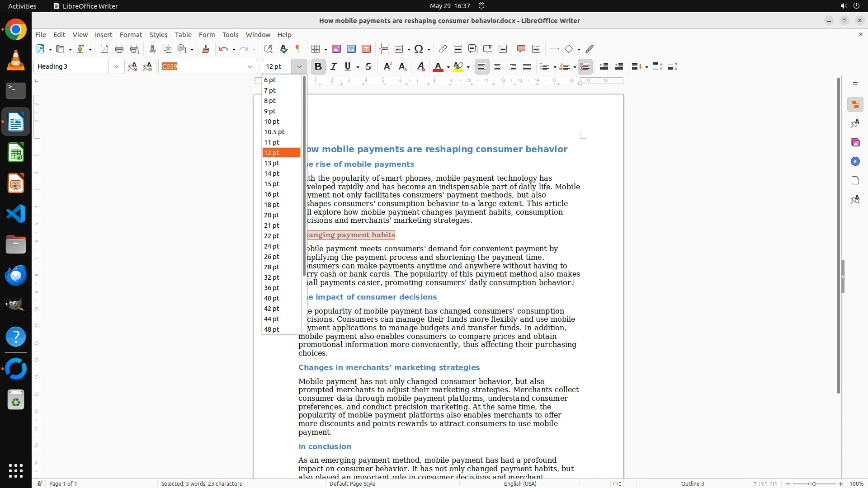Click the Insert Special Character omega icon
Image resolution: width=868 pixels, height=488 pixels.
(x=419, y=49)
